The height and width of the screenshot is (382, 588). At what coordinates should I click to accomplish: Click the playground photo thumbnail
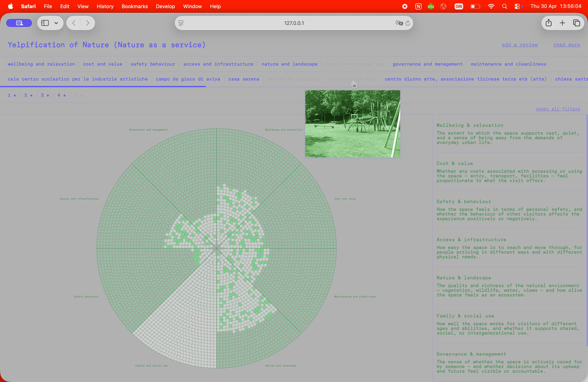(353, 124)
